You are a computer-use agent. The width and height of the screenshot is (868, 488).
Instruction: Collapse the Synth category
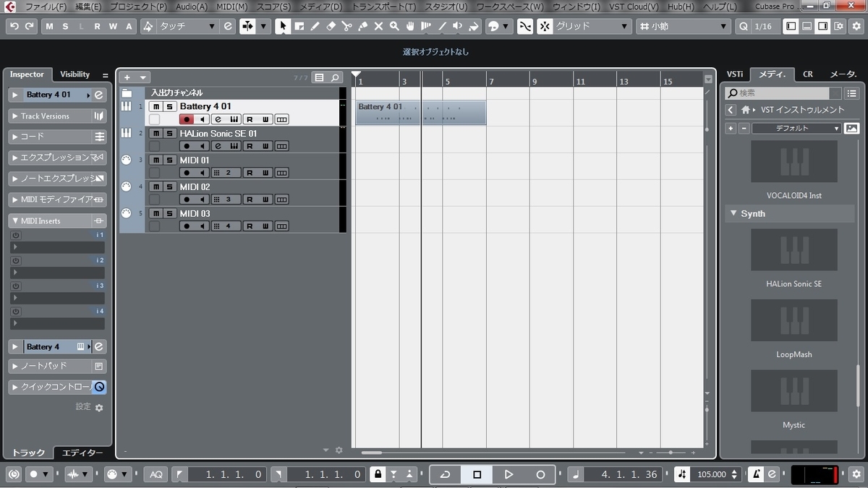click(x=733, y=213)
